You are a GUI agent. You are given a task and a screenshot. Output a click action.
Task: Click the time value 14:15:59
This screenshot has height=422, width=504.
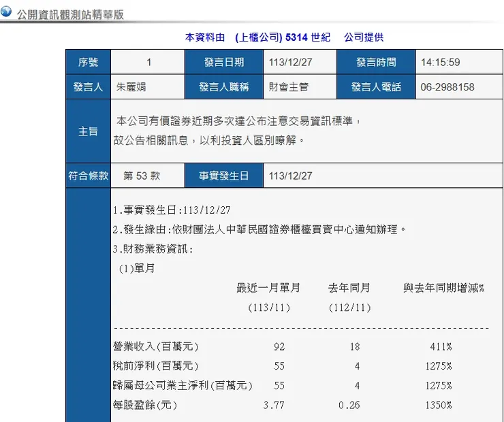coord(441,62)
